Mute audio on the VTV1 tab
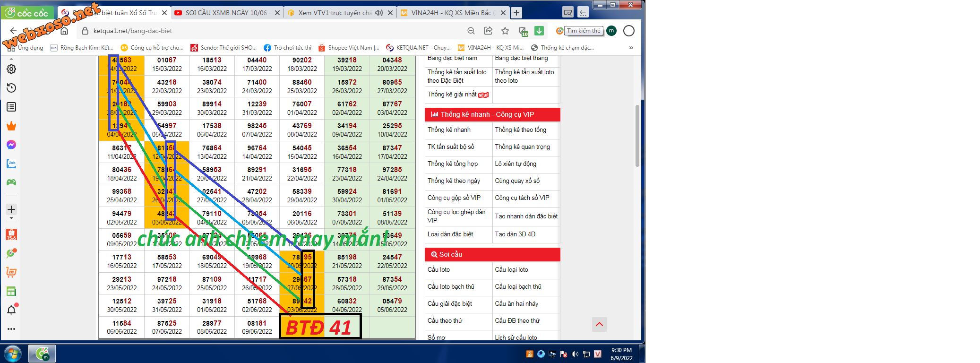Screen dimensions: 980x363 tap(379, 13)
